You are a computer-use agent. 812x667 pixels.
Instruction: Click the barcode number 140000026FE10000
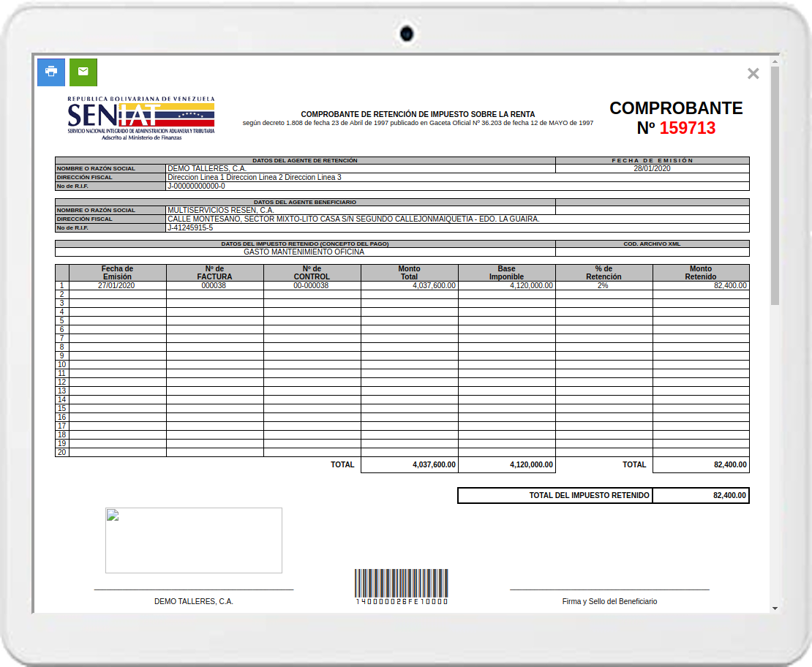(x=402, y=601)
